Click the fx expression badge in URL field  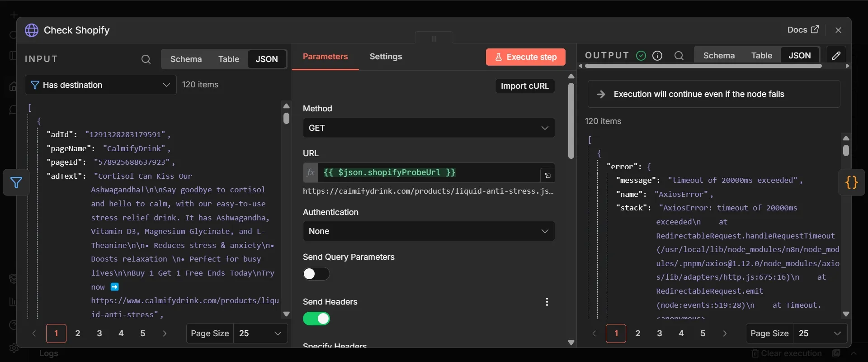point(311,172)
